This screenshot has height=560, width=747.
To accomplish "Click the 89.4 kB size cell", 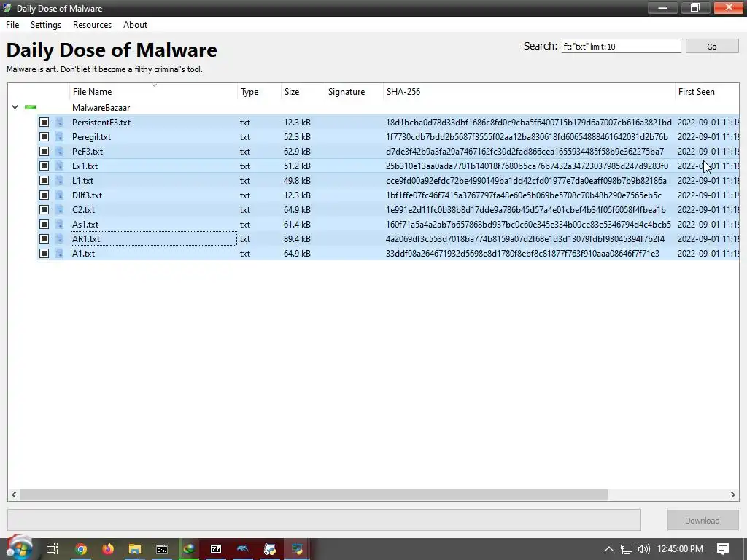I will 298,238.
